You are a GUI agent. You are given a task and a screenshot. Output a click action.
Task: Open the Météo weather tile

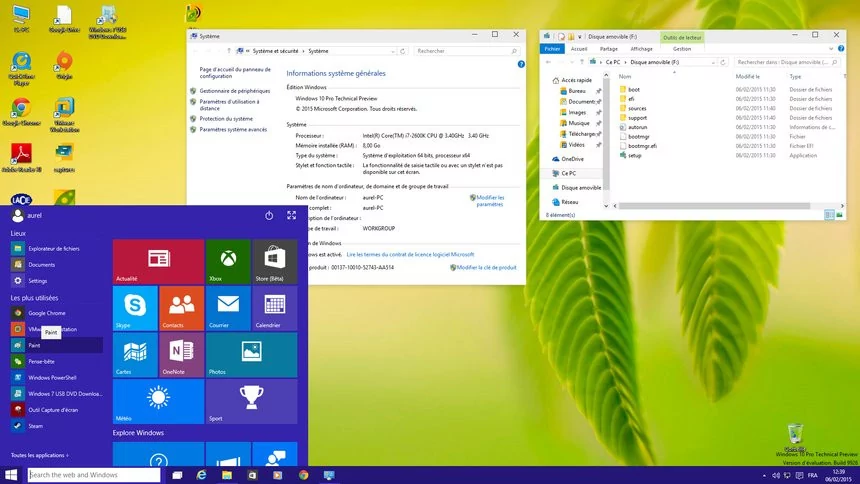[159, 401]
